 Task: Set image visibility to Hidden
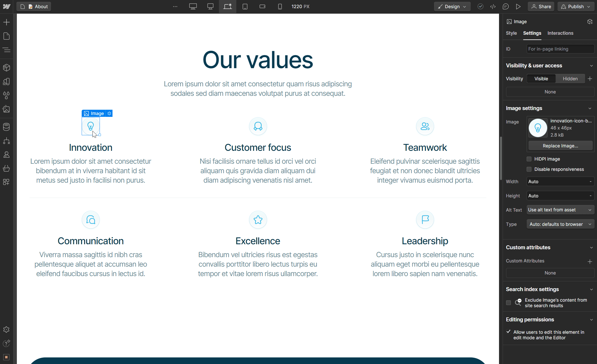click(570, 78)
